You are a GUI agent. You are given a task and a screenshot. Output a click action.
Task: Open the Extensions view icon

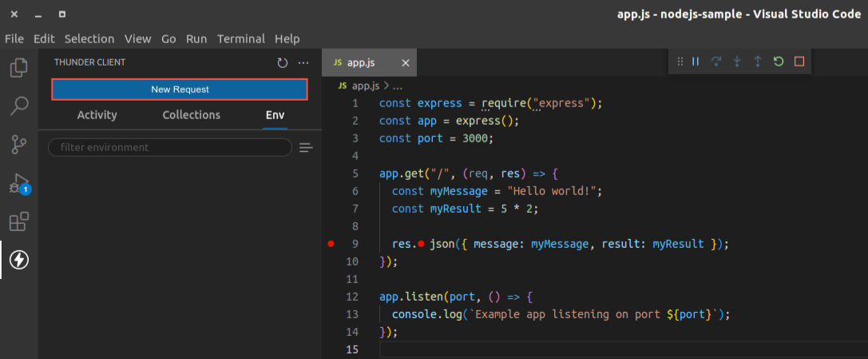point(19,221)
